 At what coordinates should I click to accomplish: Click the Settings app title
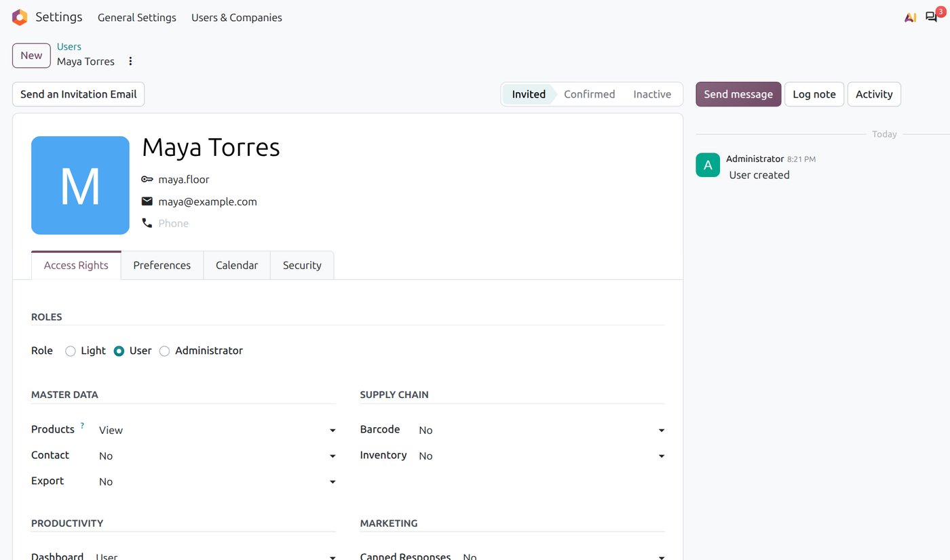tap(59, 17)
